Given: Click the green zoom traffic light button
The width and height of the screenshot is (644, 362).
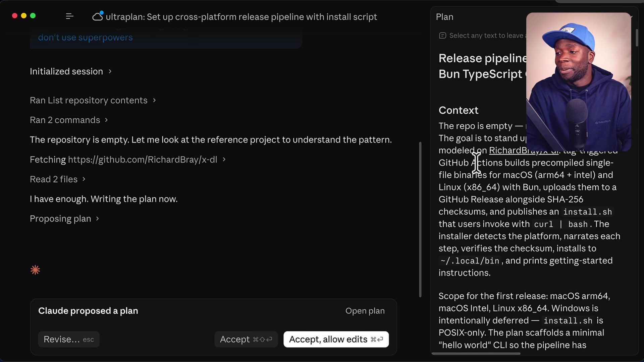Looking at the screenshot, I should point(33,16).
